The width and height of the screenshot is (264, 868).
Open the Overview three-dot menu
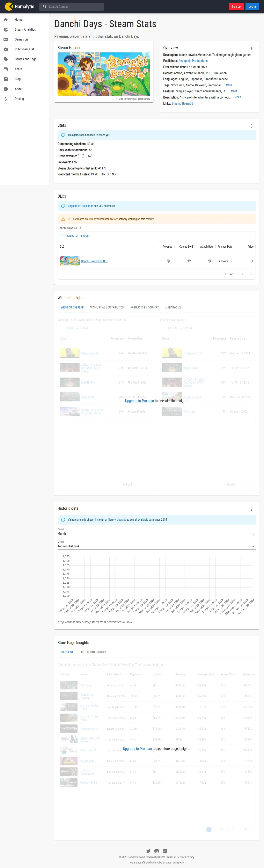[x=251, y=49]
